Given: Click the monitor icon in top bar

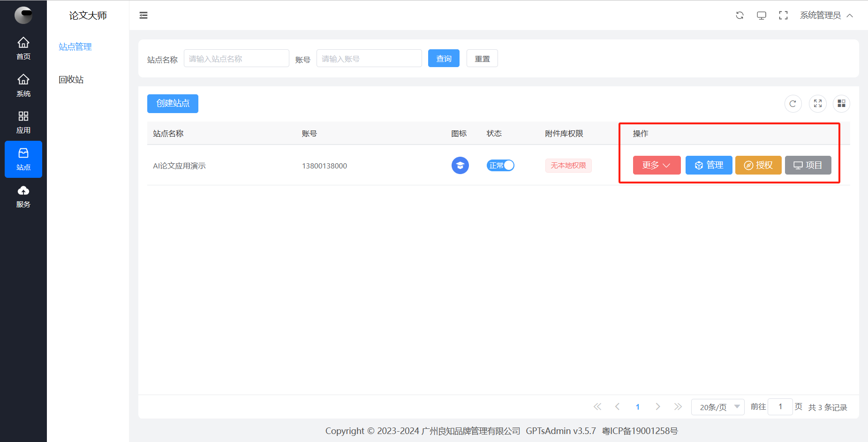Looking at the screenshot, I should tap(762, 15).
